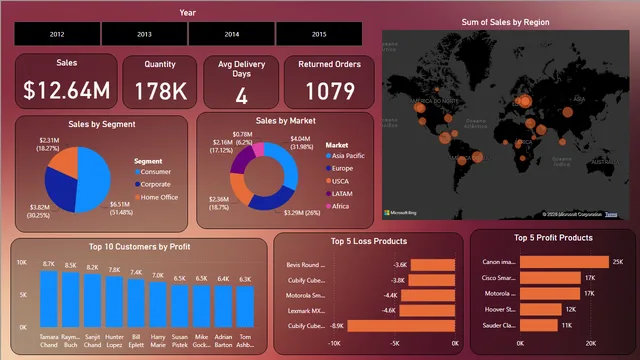Click the Europe legend marker
The height and width of the screenshot is (360, 640).
point(329,168)
